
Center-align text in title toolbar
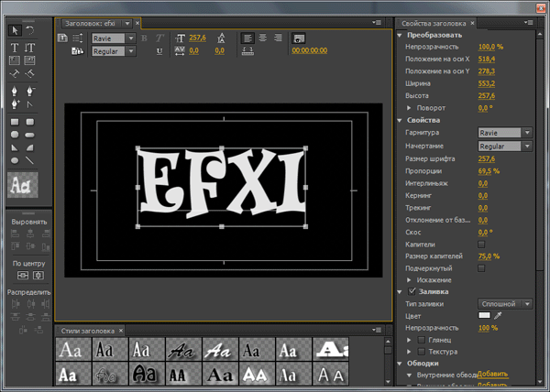tap(263, 38)
